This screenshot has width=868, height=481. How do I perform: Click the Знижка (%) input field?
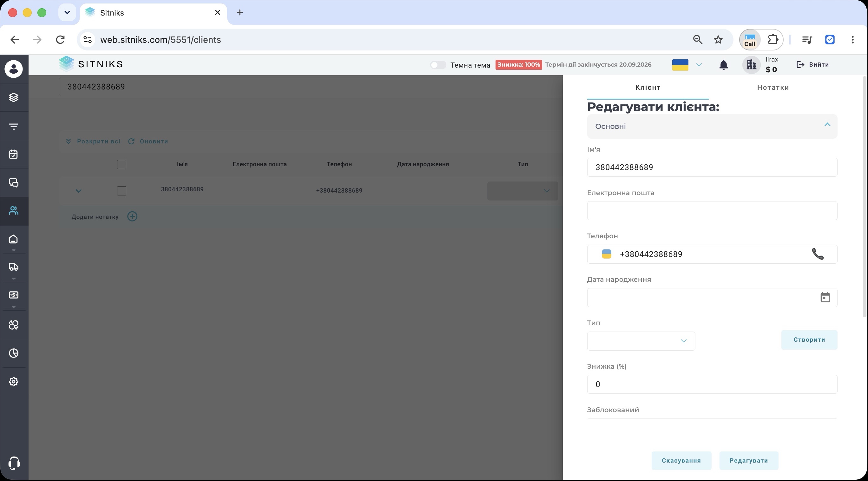click(x=712, y=384)
